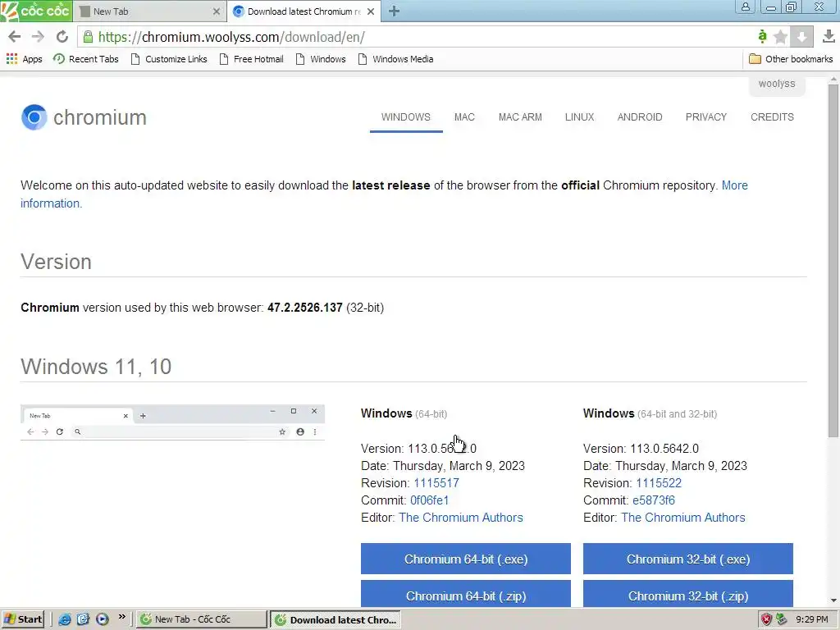Download Chromium 64-bit (.exe)

tap(466, 559)
